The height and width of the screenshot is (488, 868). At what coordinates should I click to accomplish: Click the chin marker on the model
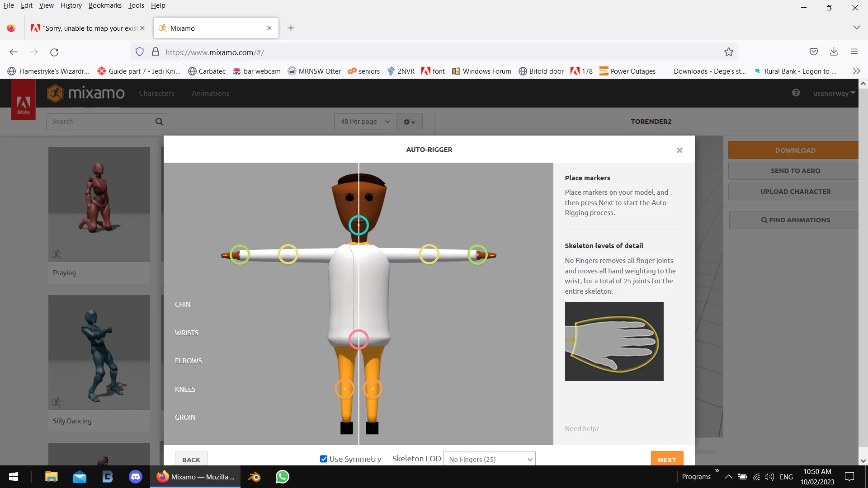[359, 225]
